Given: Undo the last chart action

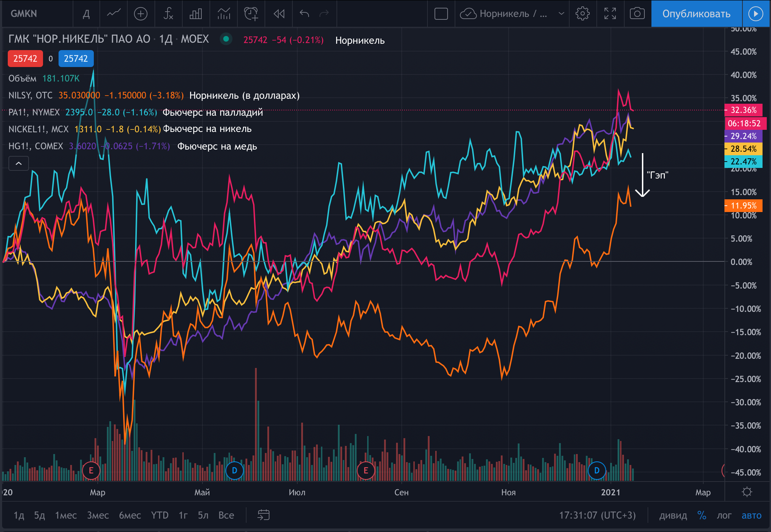Looking at the screenshot, I should [x=304, y=14].
